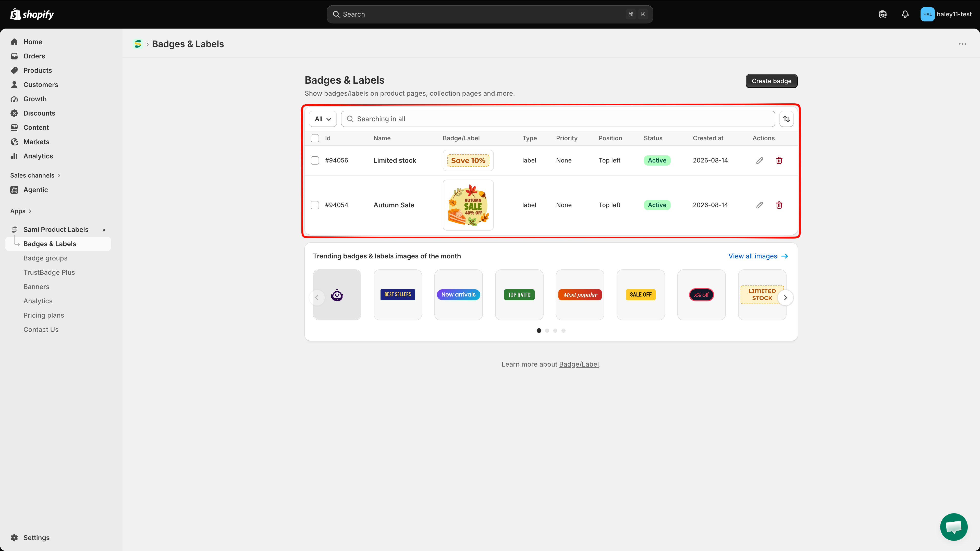Open the Badge/Label help link
This screenshot has width=980, height=551.
tap(579, 364)
